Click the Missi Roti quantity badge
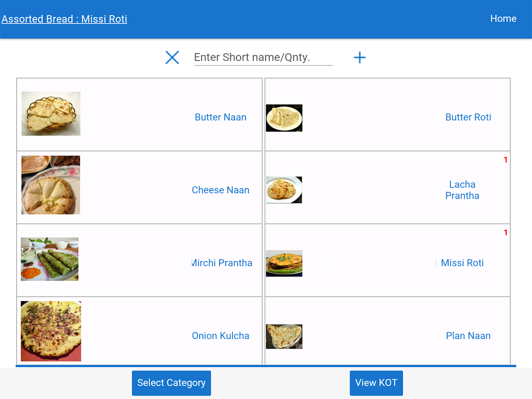Screen dimensions: 532x399 click(506, 233)
